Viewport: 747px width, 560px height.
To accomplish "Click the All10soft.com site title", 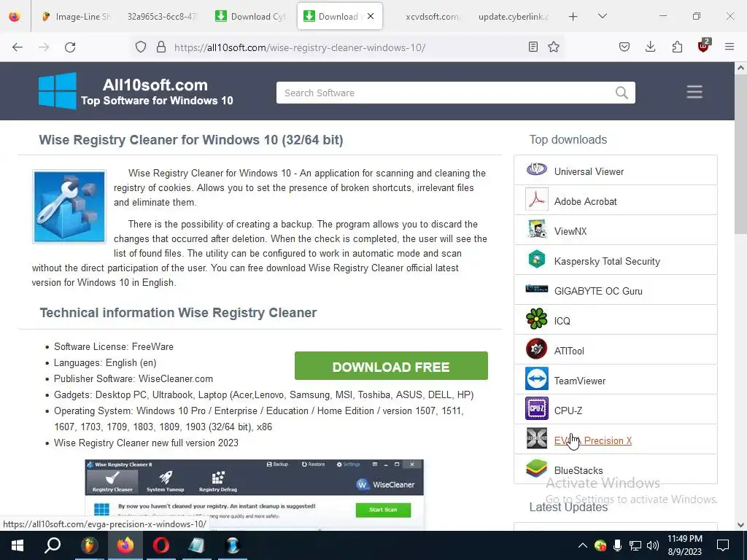I will [x=155, y=85].
